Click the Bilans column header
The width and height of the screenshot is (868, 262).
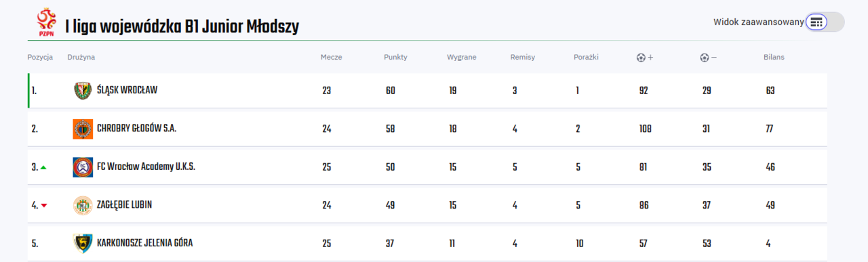click(774, 58)
